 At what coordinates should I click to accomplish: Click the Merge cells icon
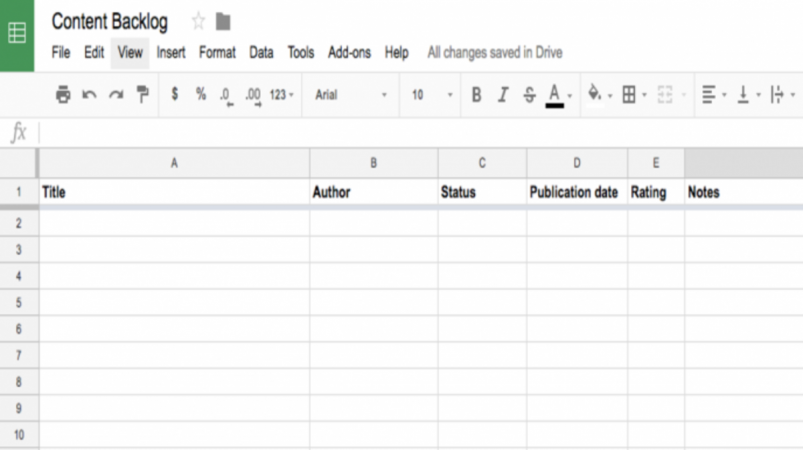click(665, 95)
